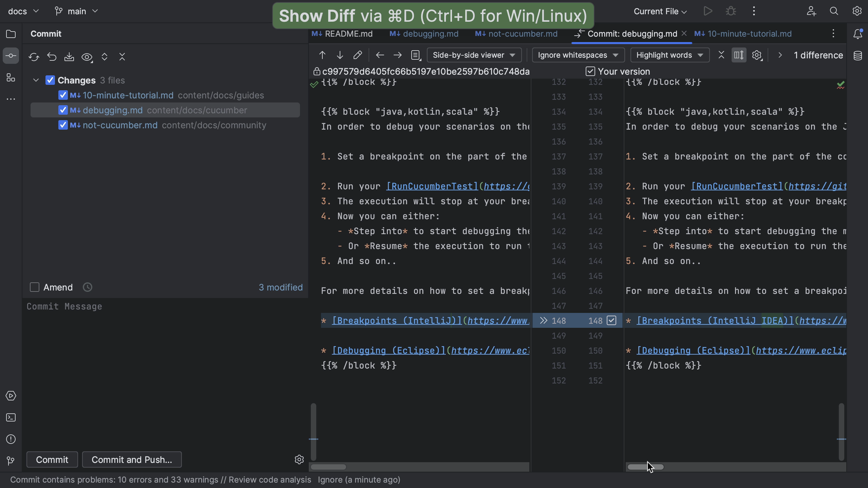Viewport: 868px width, 488px height.
Task: Open the Side-by-side viewer dropdown
Action: (474, 55)
